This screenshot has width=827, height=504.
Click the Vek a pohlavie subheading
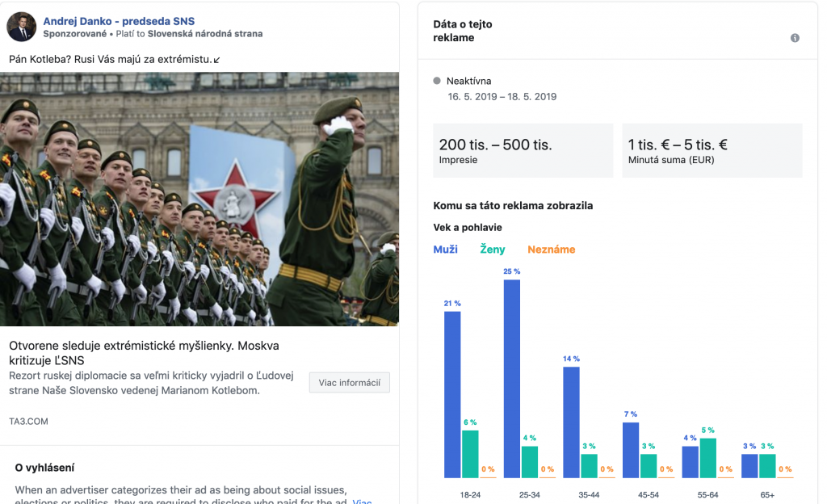pyautogui.click(x=468, y=227)
